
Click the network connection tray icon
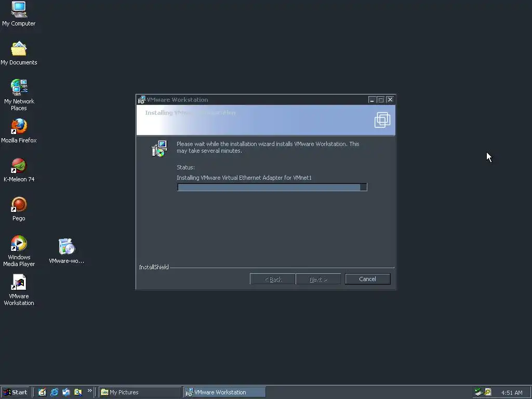(x=478, y=392)
